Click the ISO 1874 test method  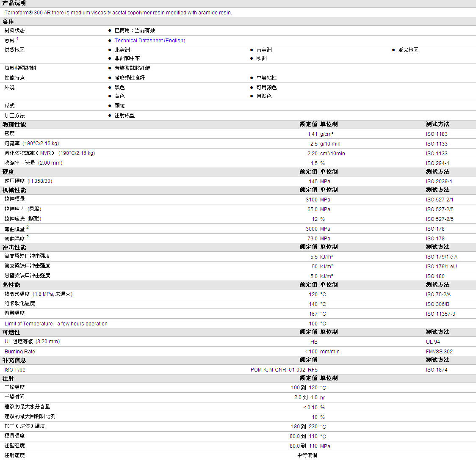tap(437, 369)
